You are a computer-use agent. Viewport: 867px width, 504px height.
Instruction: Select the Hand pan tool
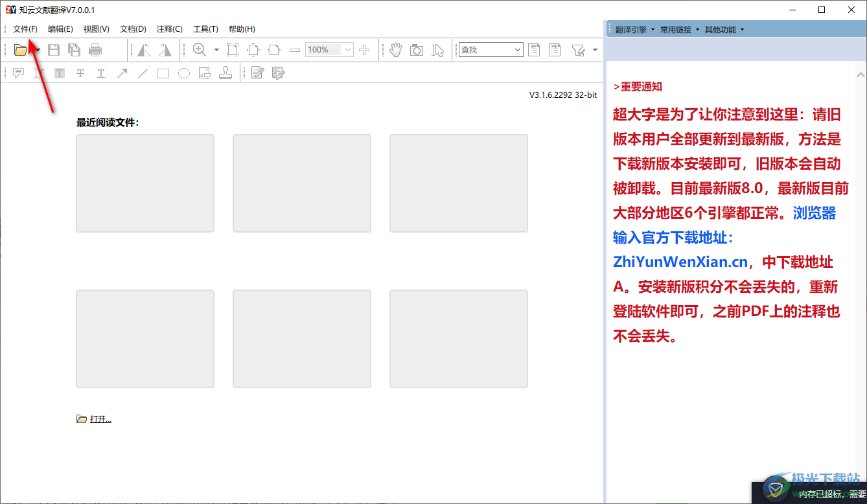coord(396,50)
